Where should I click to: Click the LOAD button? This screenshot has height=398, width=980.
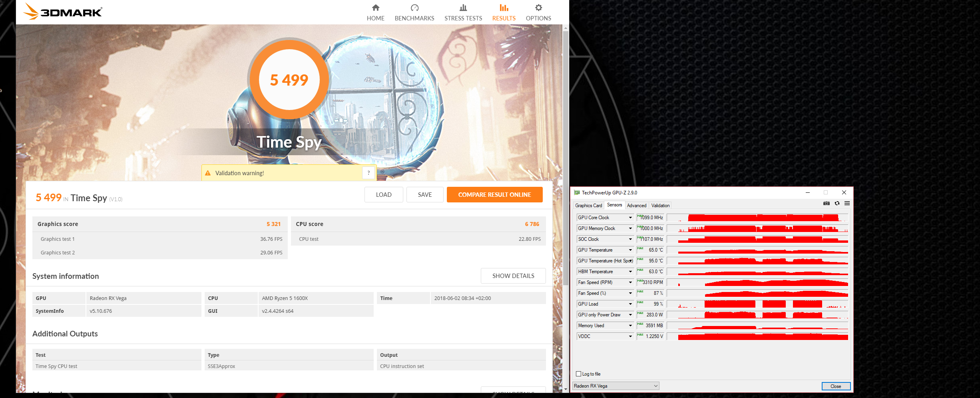(x=384, y=195)
